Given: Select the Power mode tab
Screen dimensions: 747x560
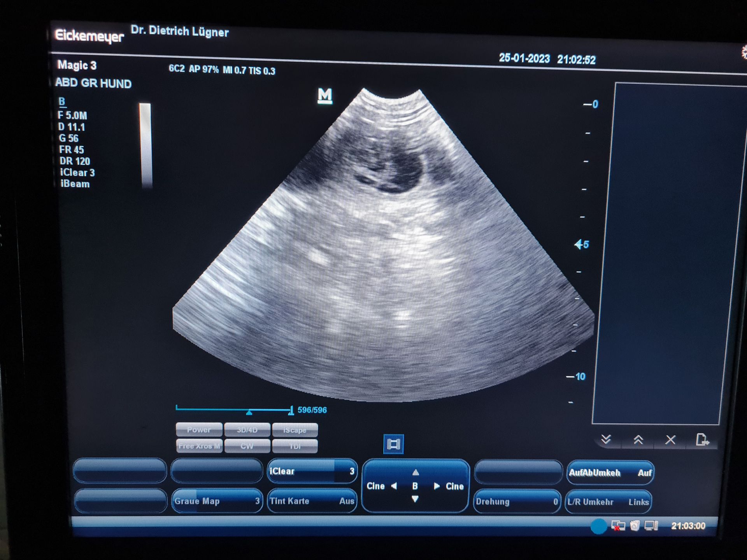Looking at the screenshot, I should [x=199, y=430].
